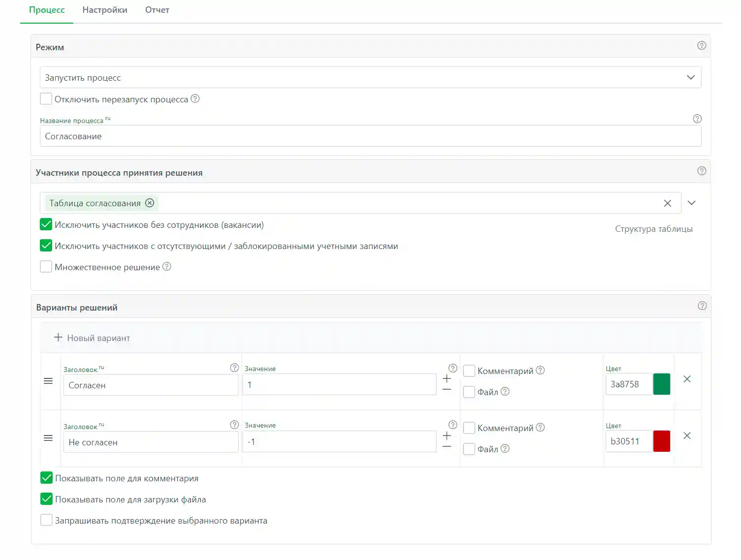Decrease value with minus in Не согласен row
This screenshot has width=741, height=560.
coord(447,446)
